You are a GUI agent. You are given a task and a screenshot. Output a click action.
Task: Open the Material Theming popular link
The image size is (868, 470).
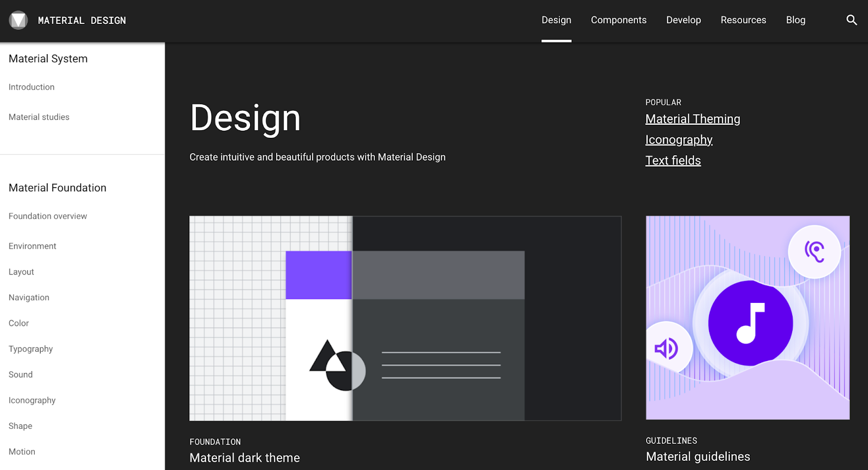(693, 119)
